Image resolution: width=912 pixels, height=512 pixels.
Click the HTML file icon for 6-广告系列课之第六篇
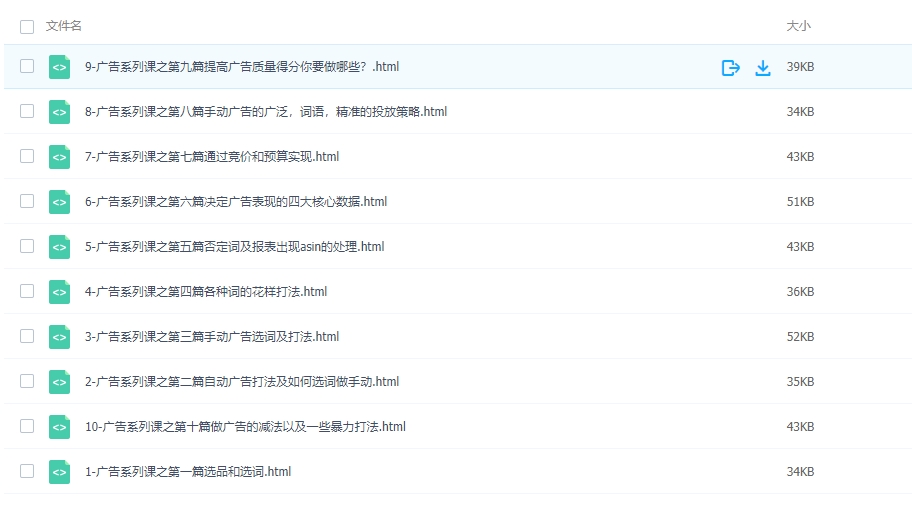click(x=60, y=202)
